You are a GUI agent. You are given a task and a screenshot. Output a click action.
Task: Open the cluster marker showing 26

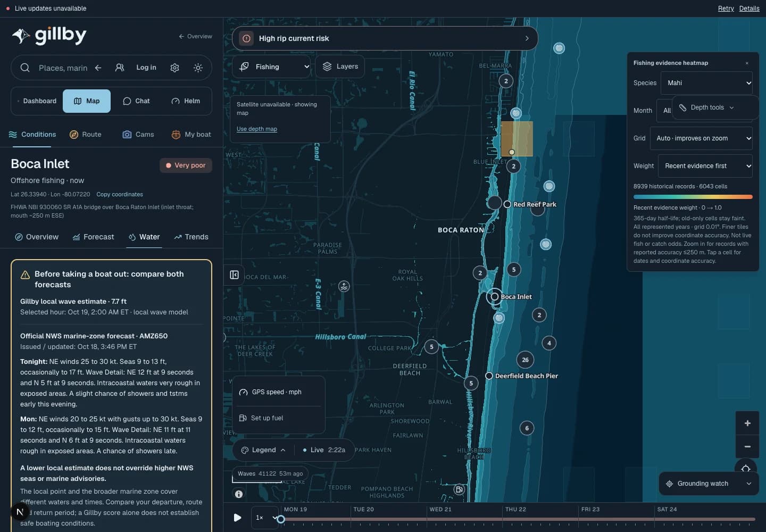point(525,360)
